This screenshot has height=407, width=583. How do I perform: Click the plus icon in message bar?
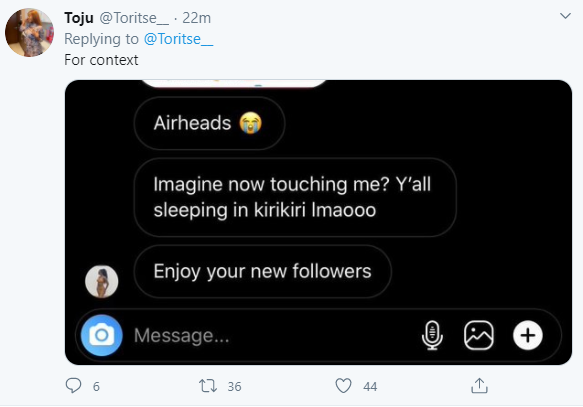click(528, 335)
